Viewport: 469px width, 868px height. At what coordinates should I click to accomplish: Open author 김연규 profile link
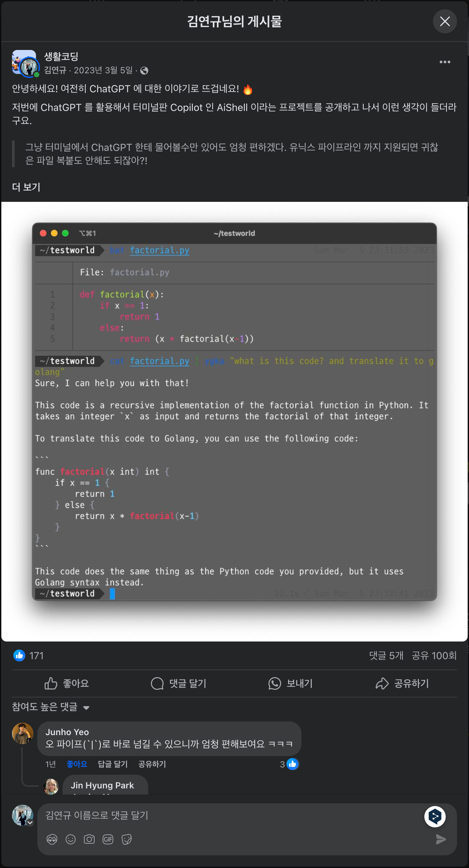point(55,70)
